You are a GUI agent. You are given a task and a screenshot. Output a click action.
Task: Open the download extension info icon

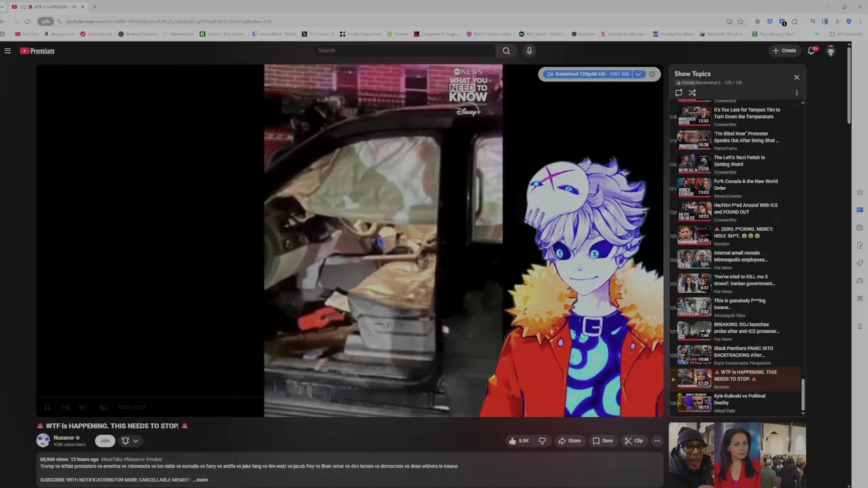pos(652,74)
